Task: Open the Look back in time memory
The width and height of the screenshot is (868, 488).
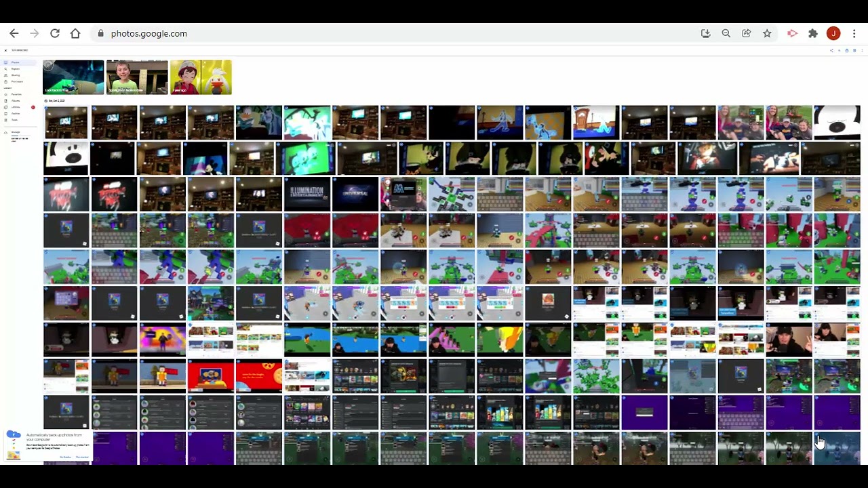Action: click(x=73, y=77)
